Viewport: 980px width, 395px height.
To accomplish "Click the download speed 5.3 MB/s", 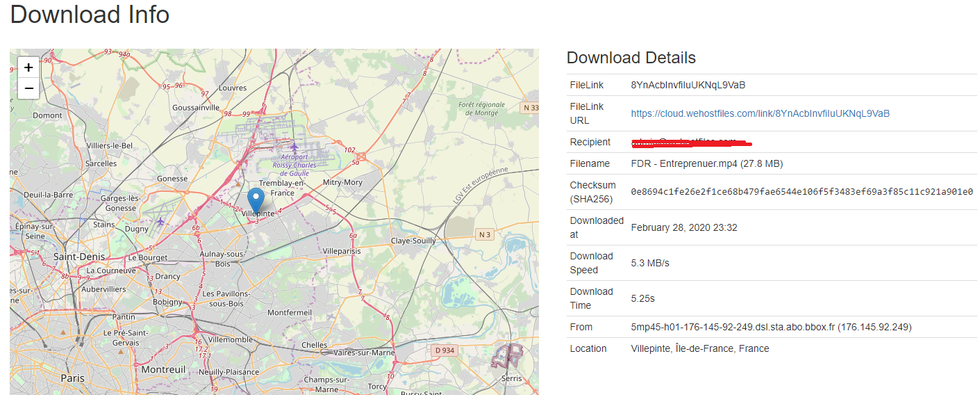I will click(x=650, y=263).
